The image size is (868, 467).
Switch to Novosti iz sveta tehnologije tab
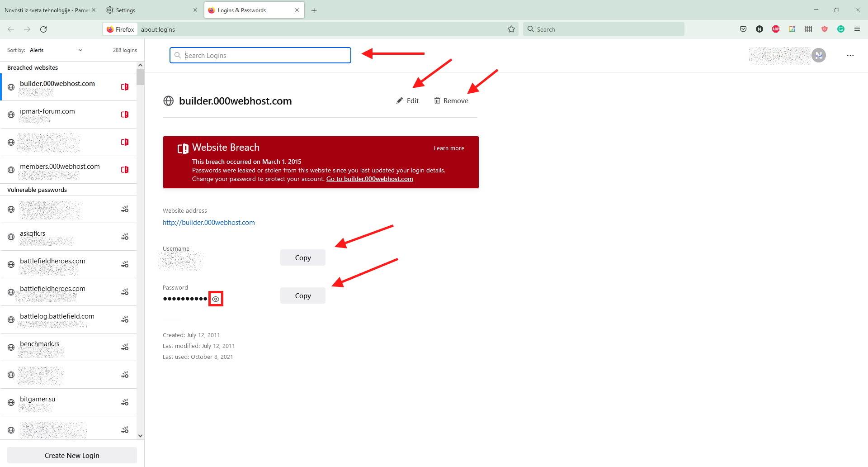(47, 10)
